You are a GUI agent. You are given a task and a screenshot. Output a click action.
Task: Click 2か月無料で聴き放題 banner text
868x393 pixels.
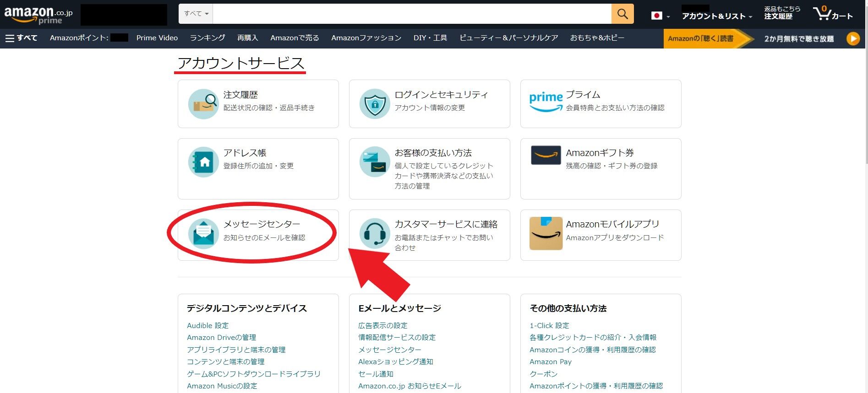(x=799, y=39)
